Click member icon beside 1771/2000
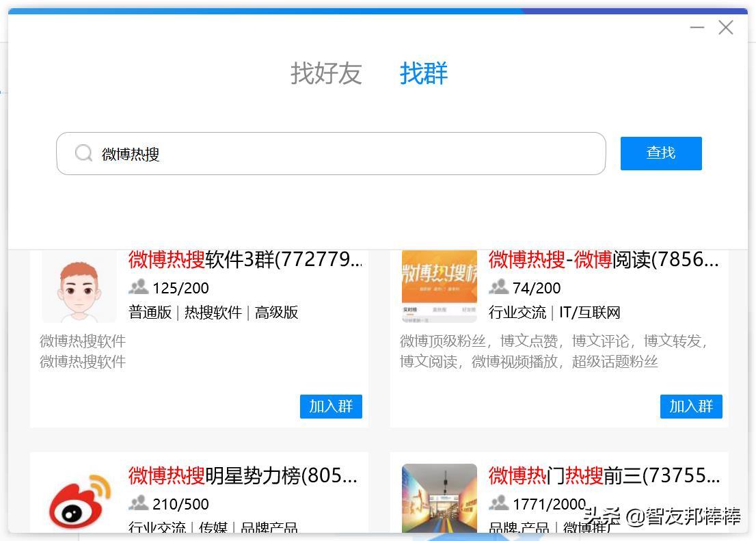 (x=498, y=503)
